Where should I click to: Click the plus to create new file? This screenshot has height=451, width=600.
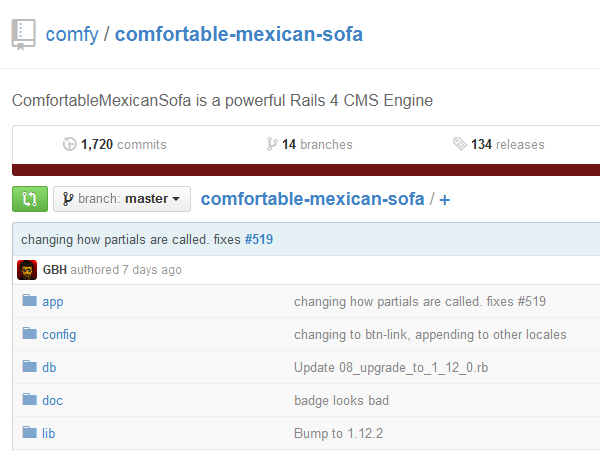click(x=445, y=199)
